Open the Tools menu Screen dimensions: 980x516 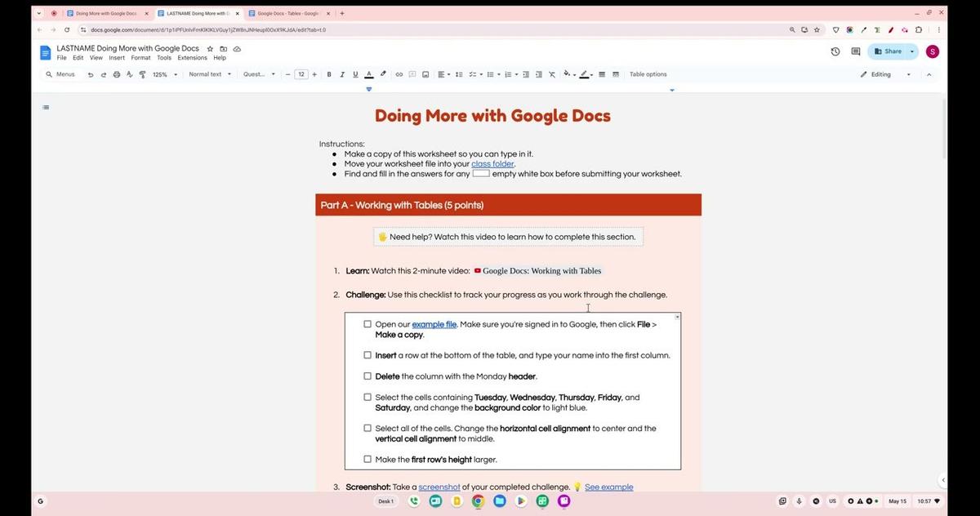click(164, 58)
